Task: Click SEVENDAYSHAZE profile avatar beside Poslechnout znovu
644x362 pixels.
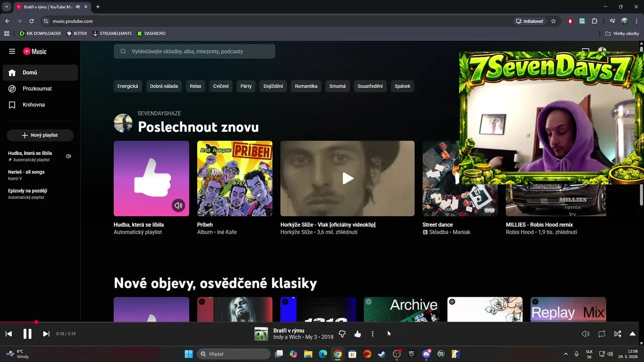Action: click(123, 123)
